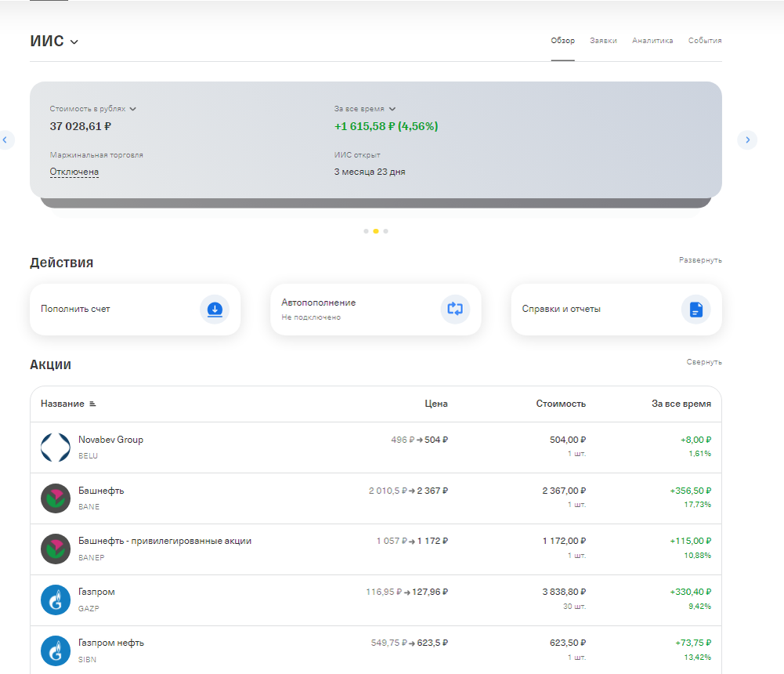Click the BELU ticker label
784x674 pixels.
pos(88,456)
